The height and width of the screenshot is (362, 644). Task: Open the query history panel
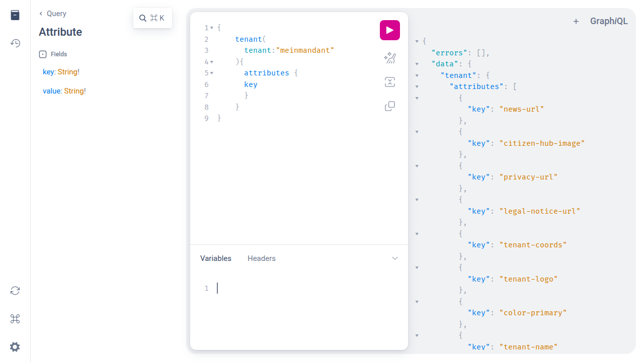pyautogui.click(x=15, y=43)
